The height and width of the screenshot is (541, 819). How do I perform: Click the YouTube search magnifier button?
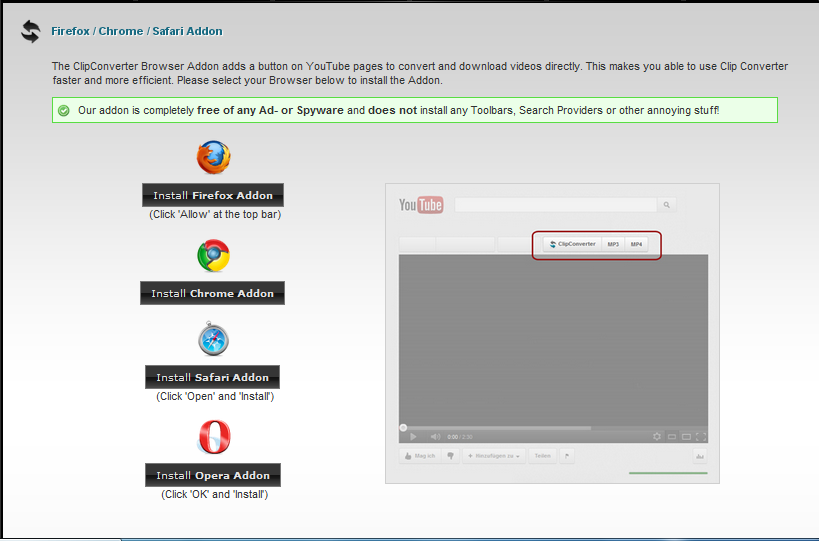click(x=667, y=205)
